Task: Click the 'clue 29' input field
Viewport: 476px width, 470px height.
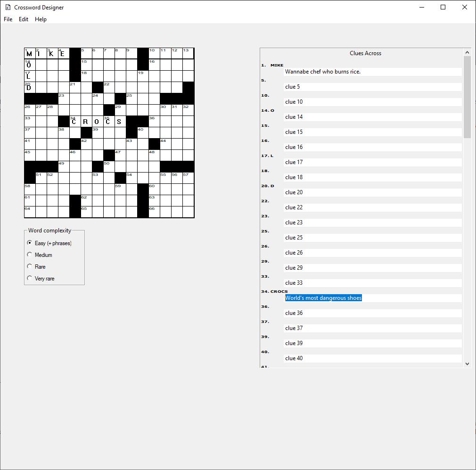Action: [x=373, y=268]
